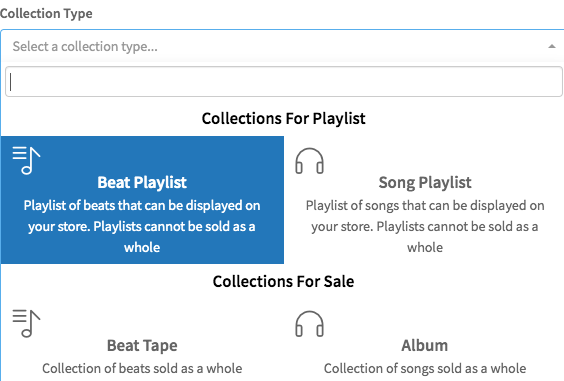The height and width of the screenshot is (381, 564).
Task: Click the Beat Playlist music note icon
Action: tap(26, 160)
